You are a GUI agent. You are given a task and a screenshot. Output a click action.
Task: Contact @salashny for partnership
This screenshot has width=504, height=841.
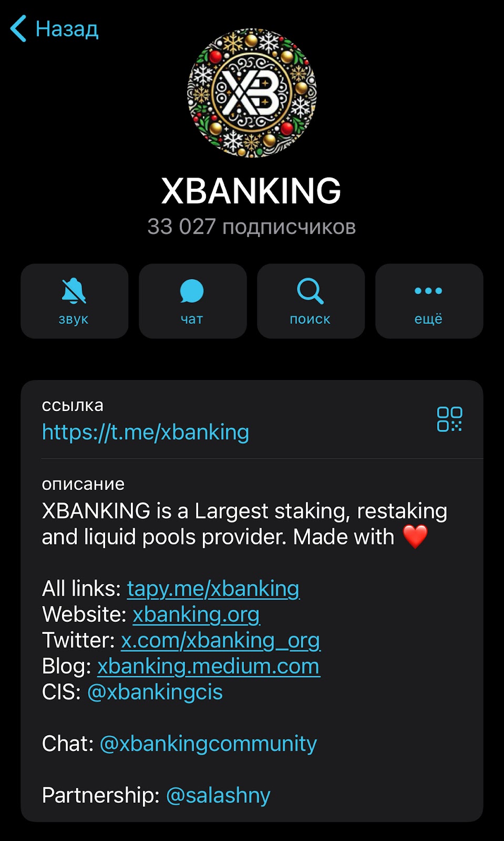[x=218, y=795]
